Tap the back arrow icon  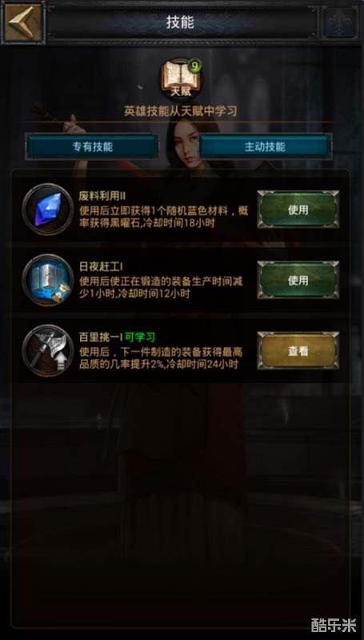tap(23, 22)
